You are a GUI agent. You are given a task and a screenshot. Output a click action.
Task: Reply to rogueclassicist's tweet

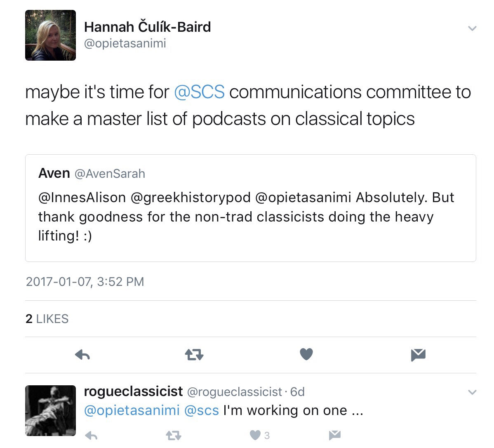tap(91, 435)
